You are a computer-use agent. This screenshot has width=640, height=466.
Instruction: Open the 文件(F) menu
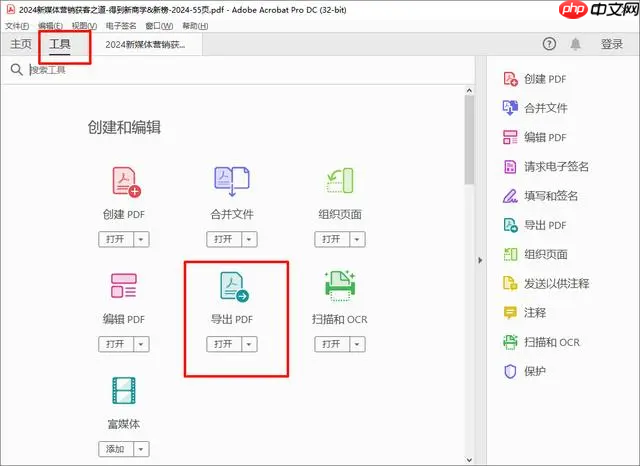[x=17, y=26]
